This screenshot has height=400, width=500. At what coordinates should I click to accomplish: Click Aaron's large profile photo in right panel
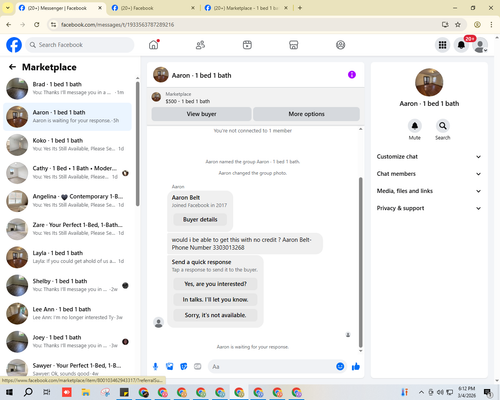(429, 82)
